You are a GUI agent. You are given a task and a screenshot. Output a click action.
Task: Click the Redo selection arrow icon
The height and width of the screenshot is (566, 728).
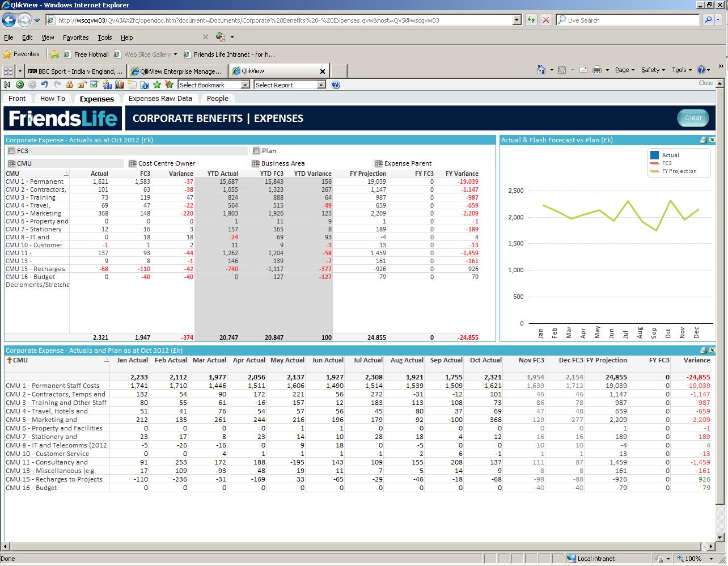click(57, 85)
